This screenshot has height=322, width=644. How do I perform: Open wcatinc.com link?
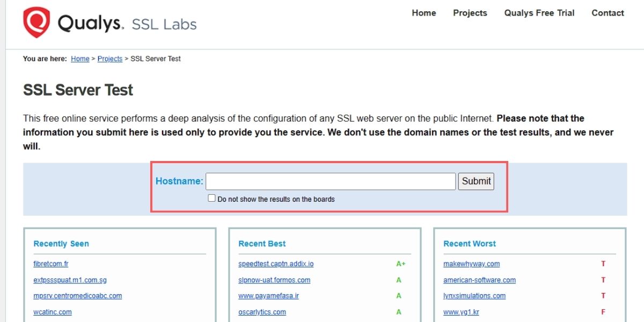point(53,312)
